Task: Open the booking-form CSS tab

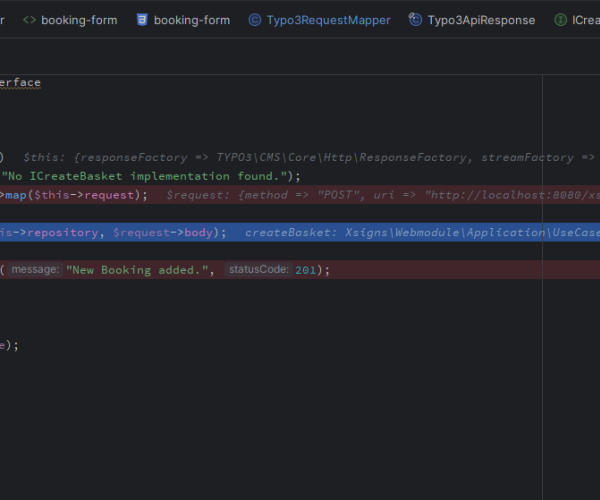Action: click(x=190, y=20)
